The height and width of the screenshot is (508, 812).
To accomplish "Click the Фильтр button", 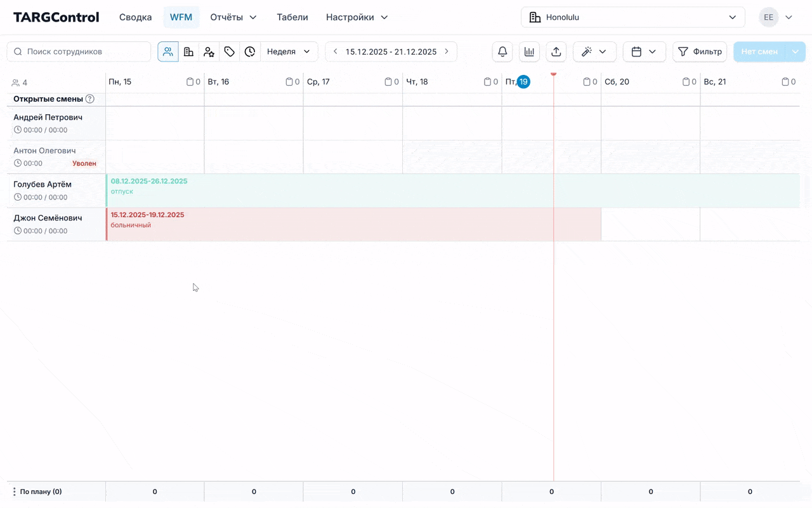I will (x=700, y=51).
